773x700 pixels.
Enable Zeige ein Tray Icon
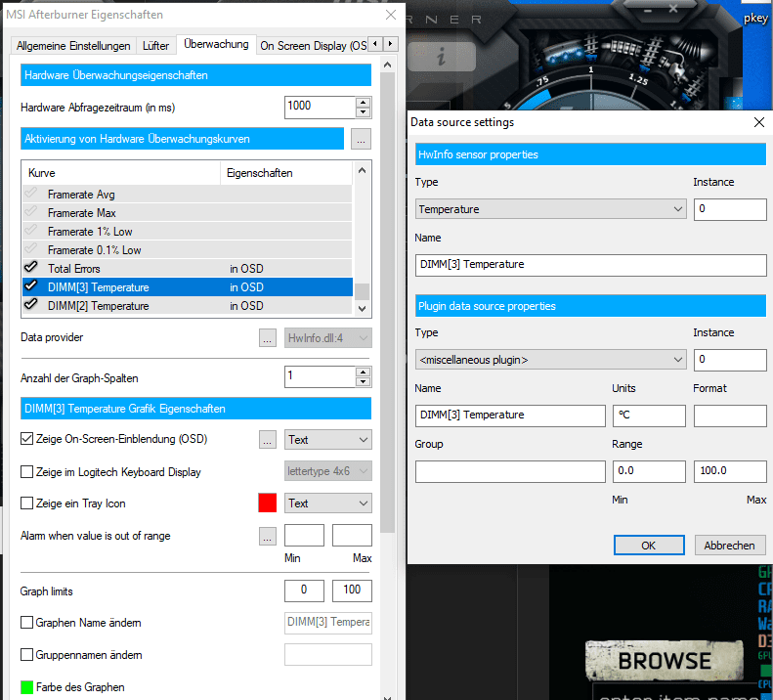[26, 503]
